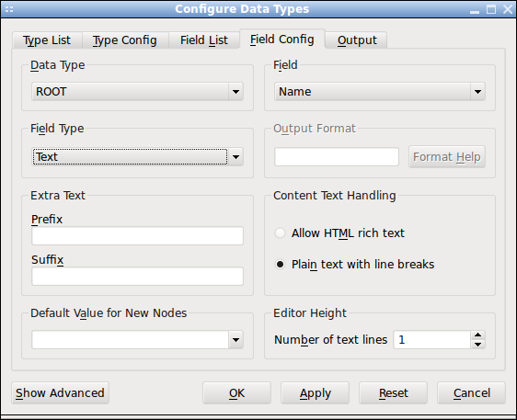
Task: Open the Output tab
Action: pyautogui.click(x=356, y=40)
